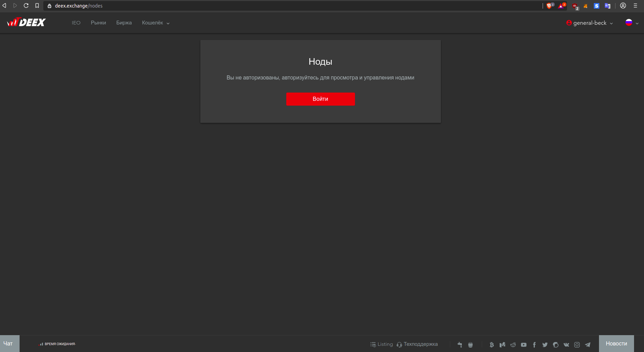Open the Reddit icon link
The width and height of the screenshot is (644, 352).
[513, 345]
